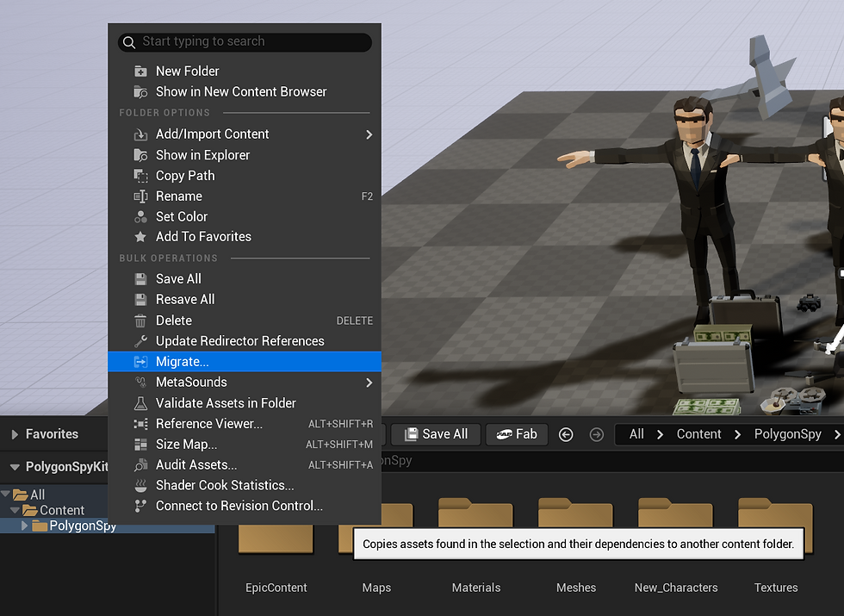Expand the PolygonSpy folder tree arrow
The height and width of the screenshot is (616, 844).
pos(24,525)
